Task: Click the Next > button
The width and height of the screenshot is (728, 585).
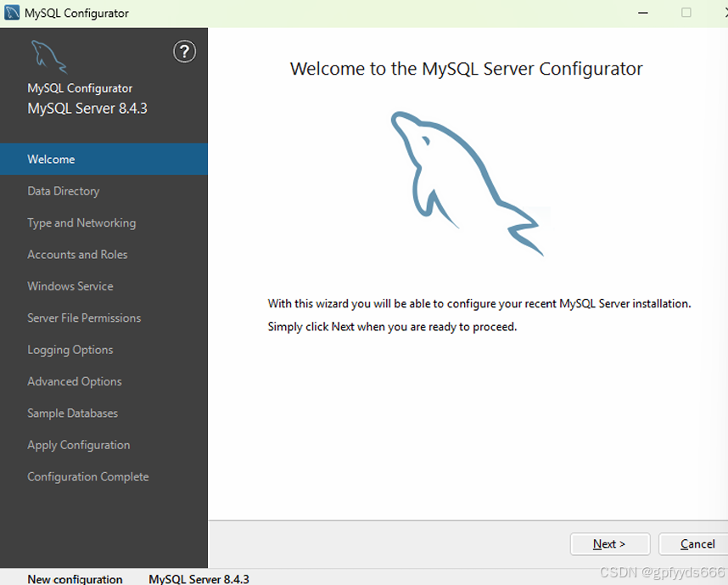Action: [x=609, y=543]
